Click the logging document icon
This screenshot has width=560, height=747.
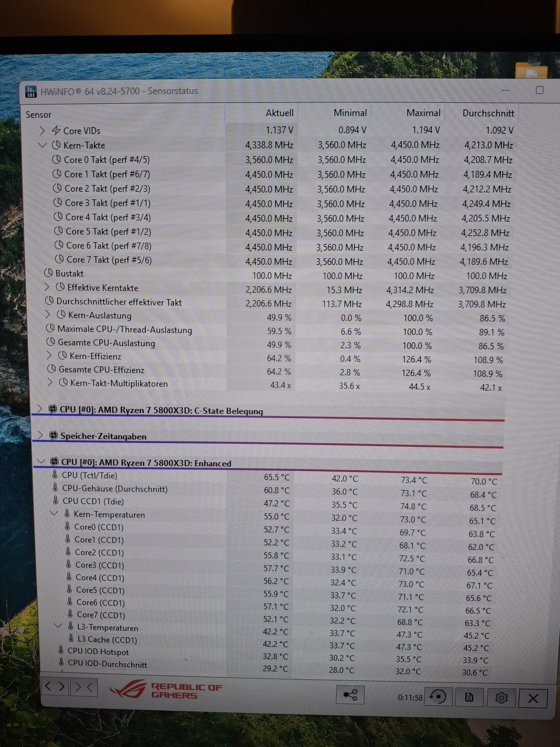point(469,697)
